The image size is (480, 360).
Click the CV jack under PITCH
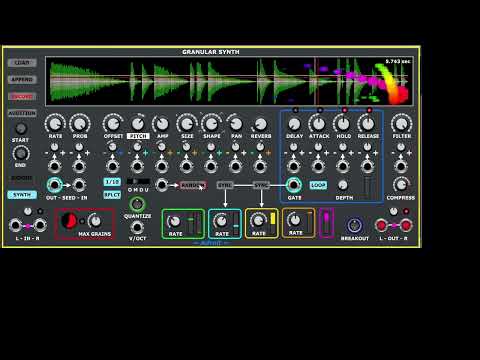click(x=137, y=166)
